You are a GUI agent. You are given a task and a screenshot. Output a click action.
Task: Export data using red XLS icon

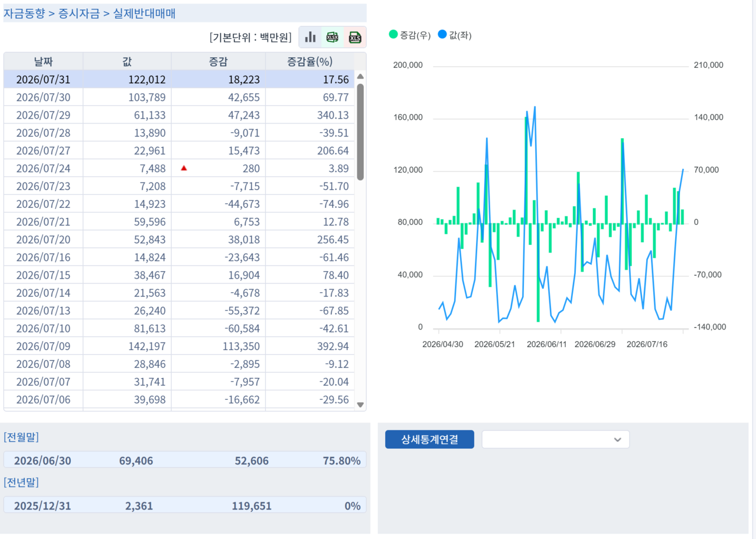coord(355,37)
